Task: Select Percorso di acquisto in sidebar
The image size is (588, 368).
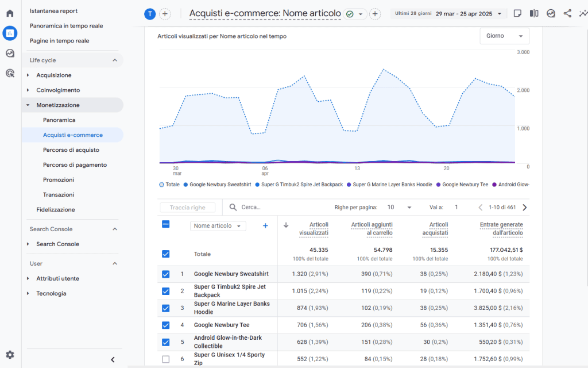Action: coord(71,150)
